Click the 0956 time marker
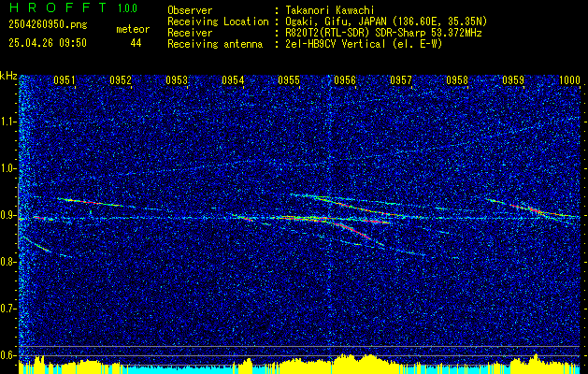The image size is (588, 374). (345, 79)
